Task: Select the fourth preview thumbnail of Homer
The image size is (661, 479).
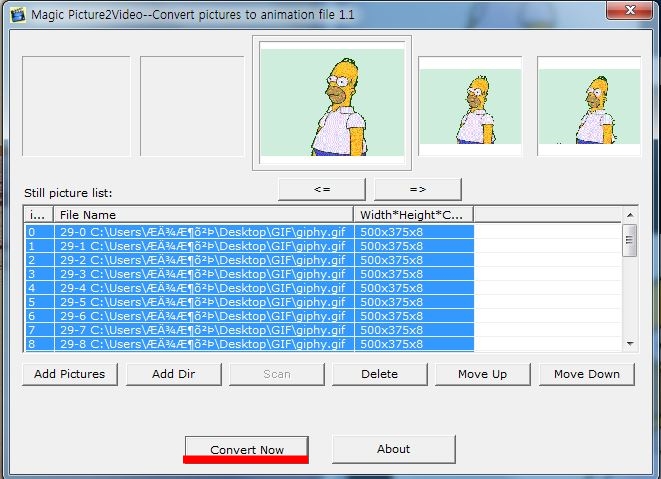Action: click(470, 105)
